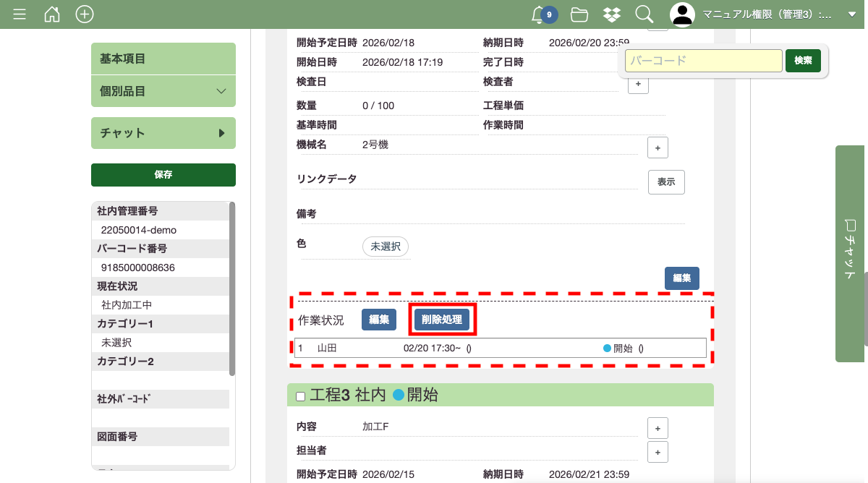Click the バーコード input field

tap(703, 61)
